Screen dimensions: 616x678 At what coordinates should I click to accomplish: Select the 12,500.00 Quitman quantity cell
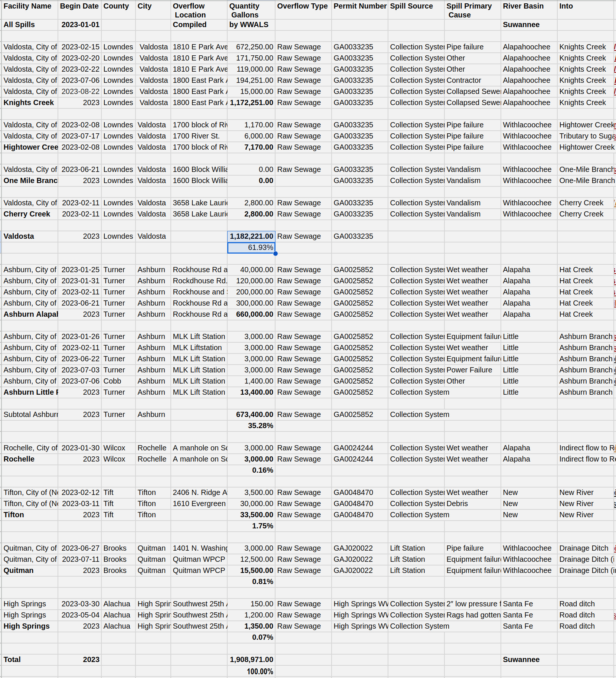(251, 560)
